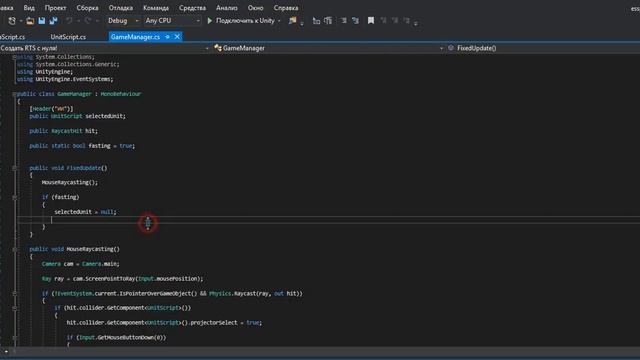Click the clear bookmarks toolbar icon
The height and width of the screenshot is (360, 640).
pos(407,20)
